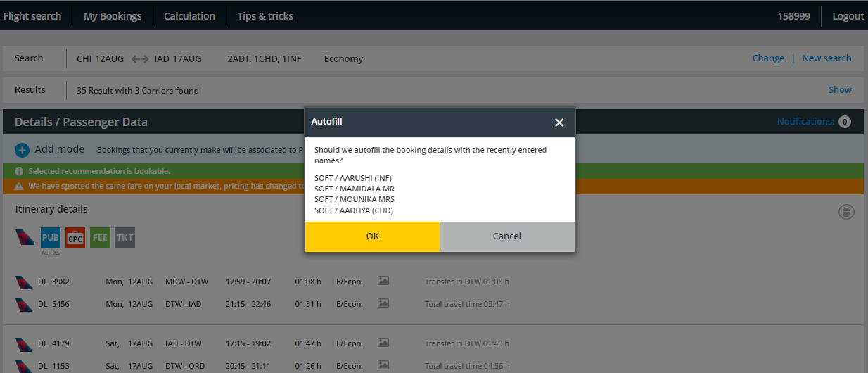
Task: Open the Flight search menu
Action: [32, 16]
